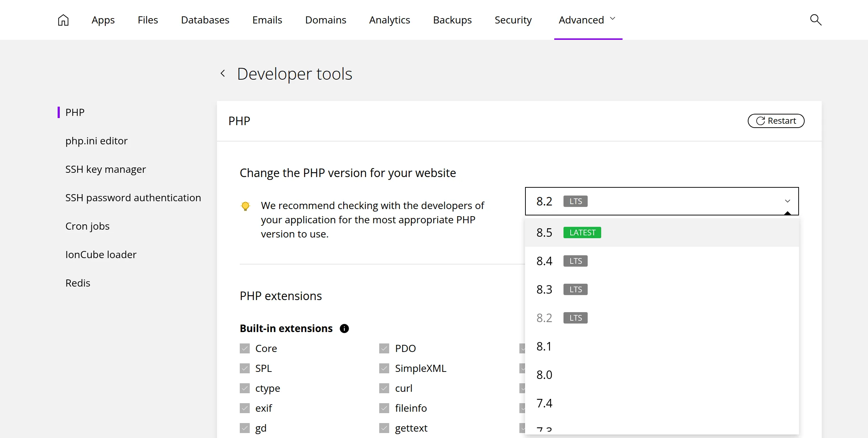868x438 pixels.
Task: Open the Files menu
Action: (x=148, y=20)
